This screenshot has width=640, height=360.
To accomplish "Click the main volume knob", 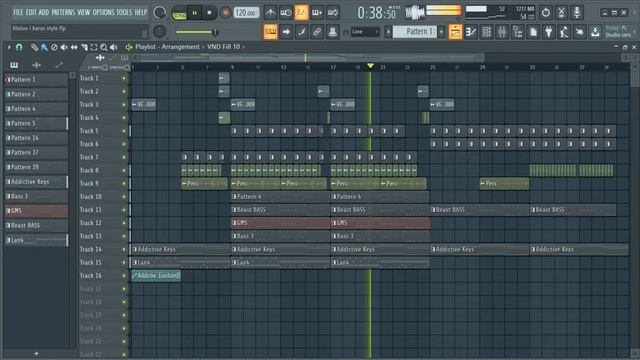I will (x=160, y=13).
